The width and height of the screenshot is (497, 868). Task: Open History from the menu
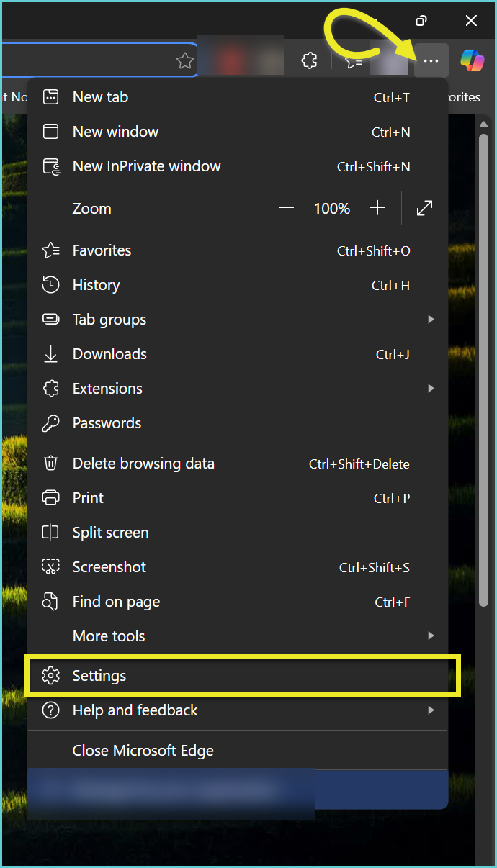tap(238, 285)
